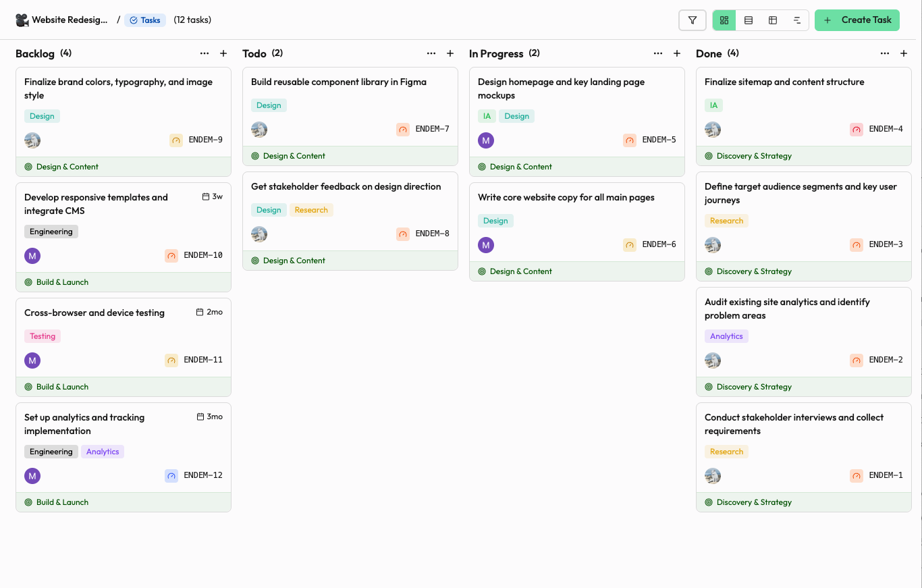Switch to the Tasks tab
The image size is (922, 588).
point(144,20)
